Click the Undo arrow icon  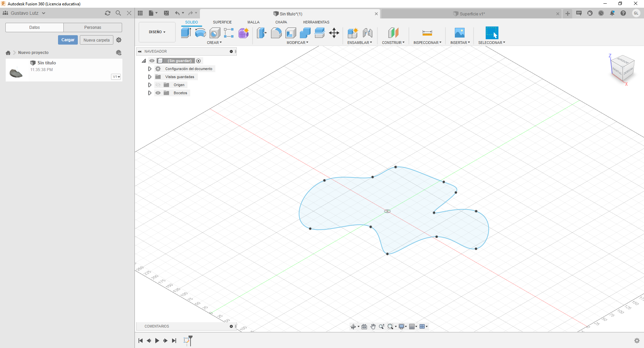[177, 13]
